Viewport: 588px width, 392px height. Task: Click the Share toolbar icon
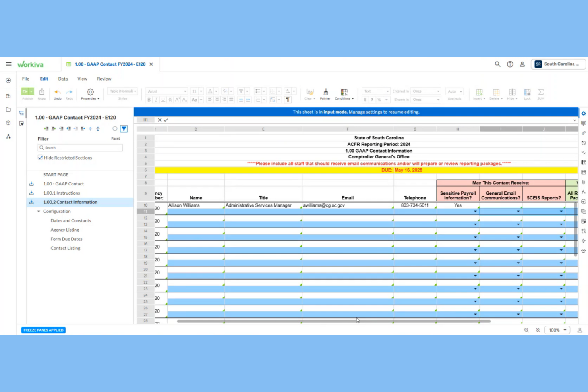42,92
